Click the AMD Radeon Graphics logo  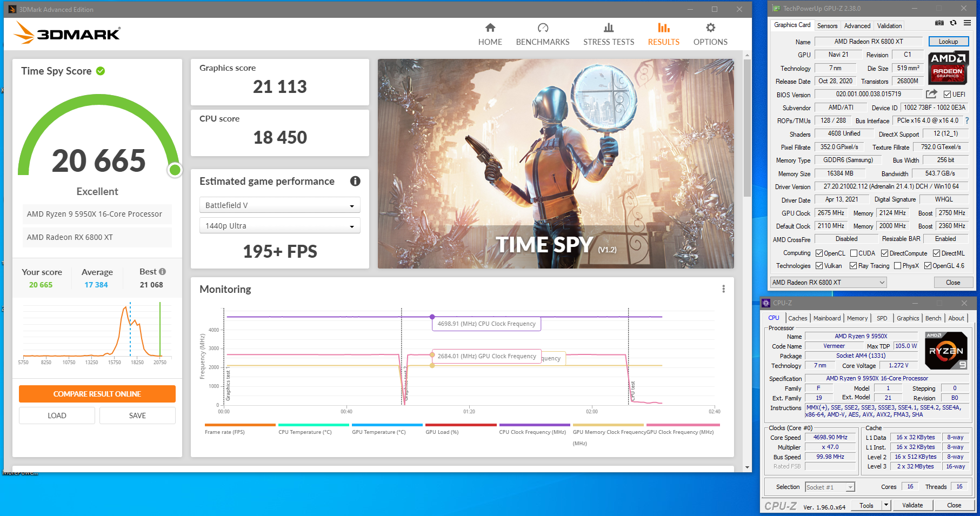pos(949,67)
